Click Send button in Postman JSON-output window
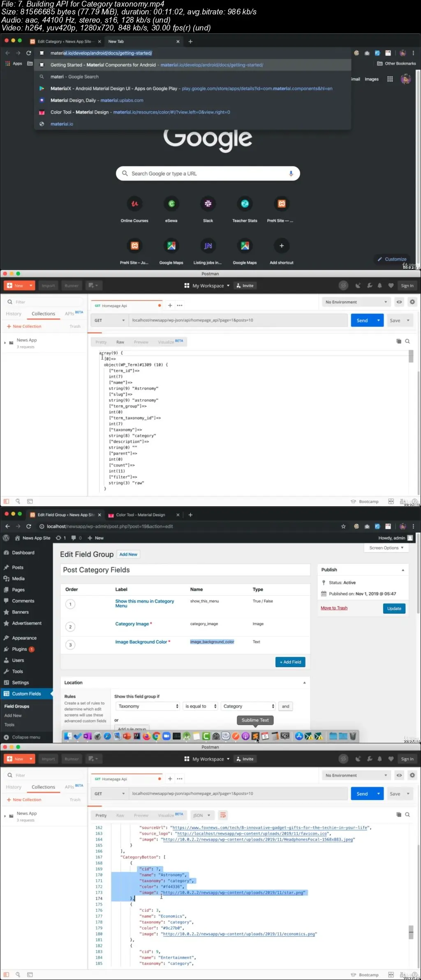 [x=362, y=794]
